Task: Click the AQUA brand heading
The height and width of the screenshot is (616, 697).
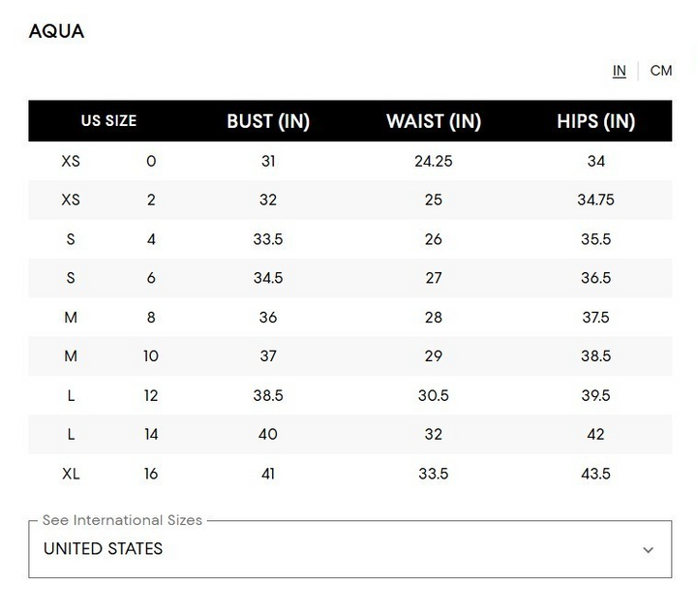Action: [57, 31]
